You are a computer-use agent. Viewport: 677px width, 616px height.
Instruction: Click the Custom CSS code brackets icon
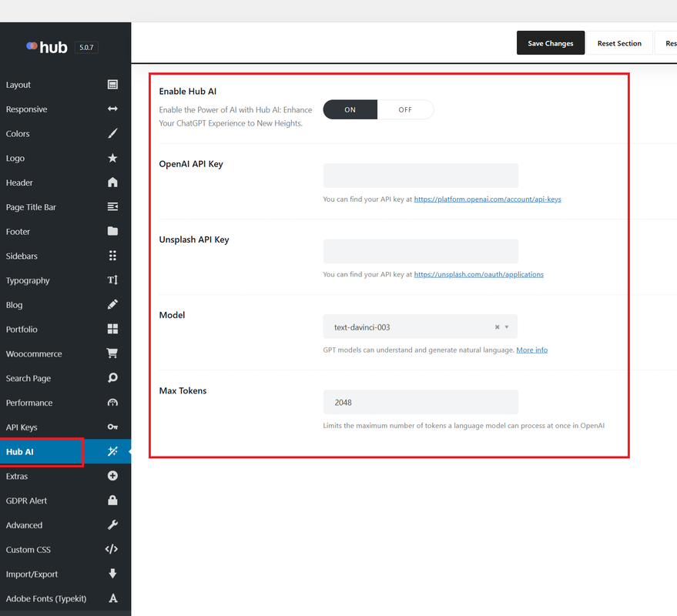(x=112, y=549)
